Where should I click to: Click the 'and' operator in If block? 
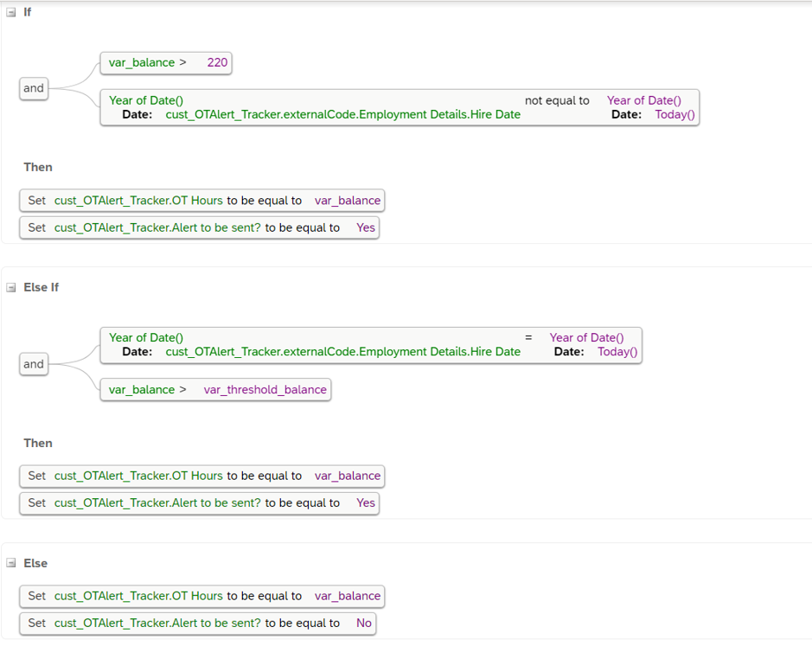[x=34, y=88]
